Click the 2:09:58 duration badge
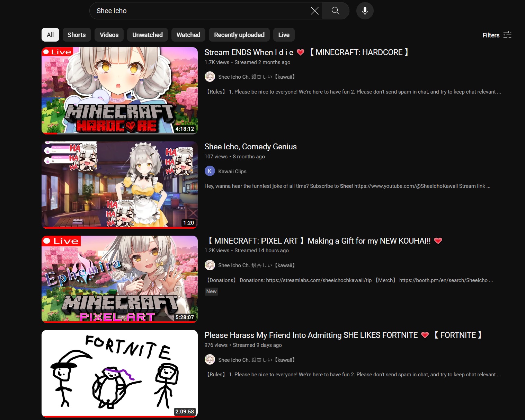The height and width of the screenshot is (420, 525). [185, 411]
